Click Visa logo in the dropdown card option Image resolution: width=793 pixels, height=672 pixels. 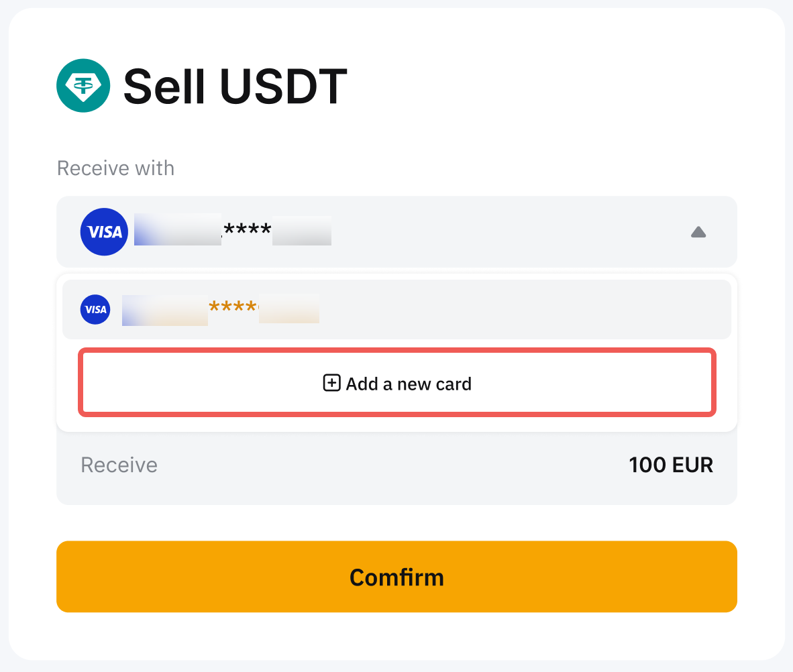click(x=95, y=309)
